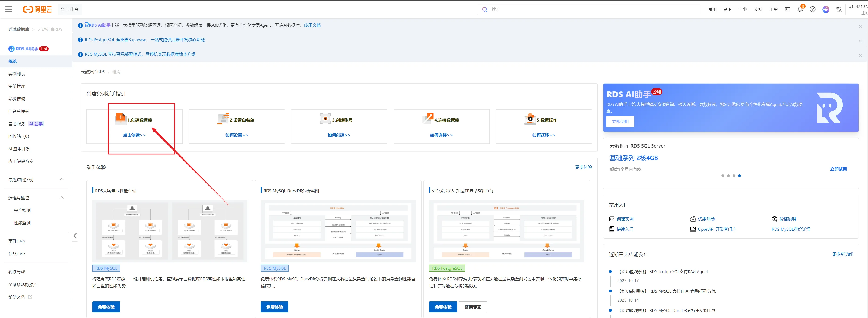Collapse the 运维与监控 section
The height and width of the screenshot is (318, 868).
tap(62, 198)
